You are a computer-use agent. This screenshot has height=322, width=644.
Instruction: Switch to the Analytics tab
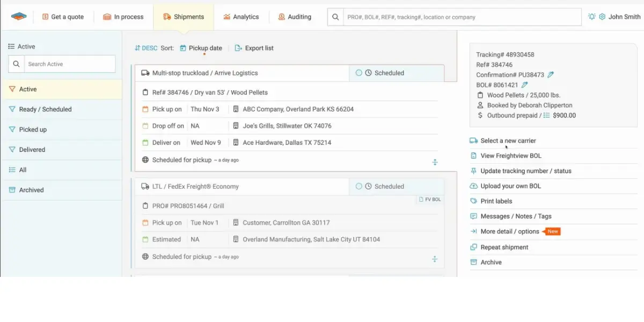241,17
